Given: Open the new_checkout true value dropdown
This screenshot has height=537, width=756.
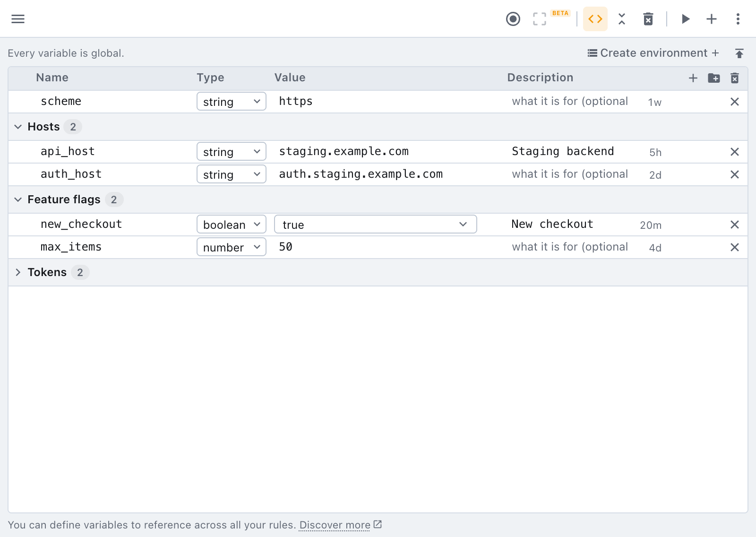Looking at the screenshot, I should (376, 225).
